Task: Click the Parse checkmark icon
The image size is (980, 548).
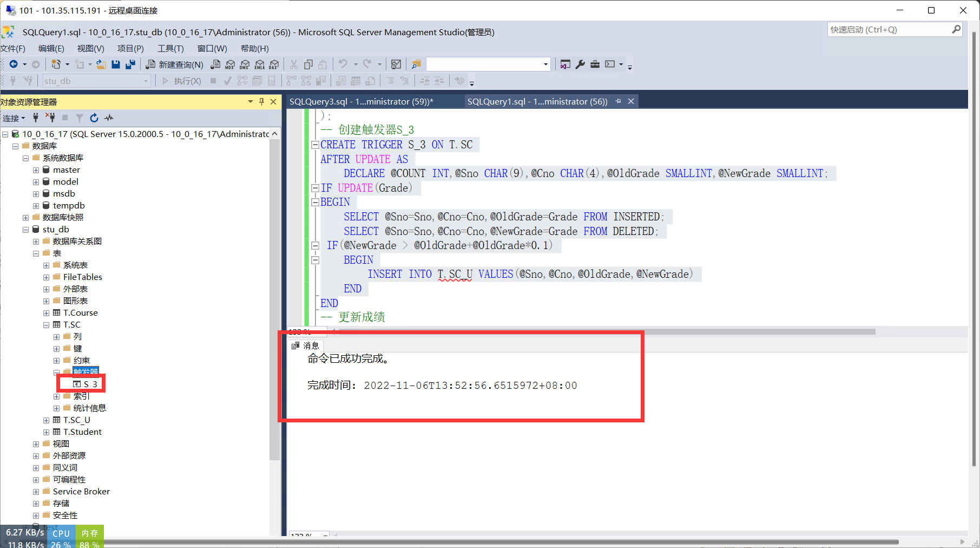Action: [228, 81]
